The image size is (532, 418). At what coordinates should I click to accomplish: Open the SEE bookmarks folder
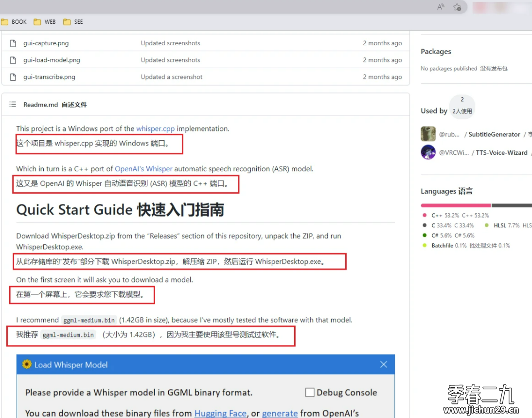[73, 22]
